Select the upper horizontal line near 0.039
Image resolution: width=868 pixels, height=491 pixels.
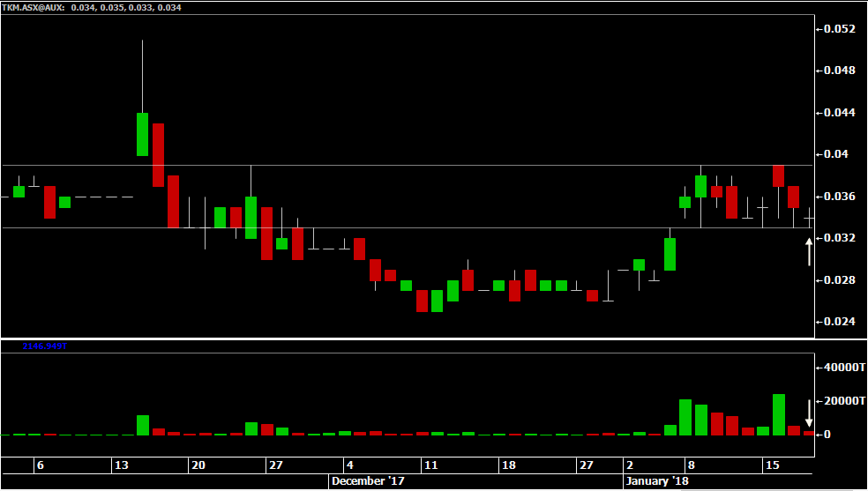click(407, 166)
